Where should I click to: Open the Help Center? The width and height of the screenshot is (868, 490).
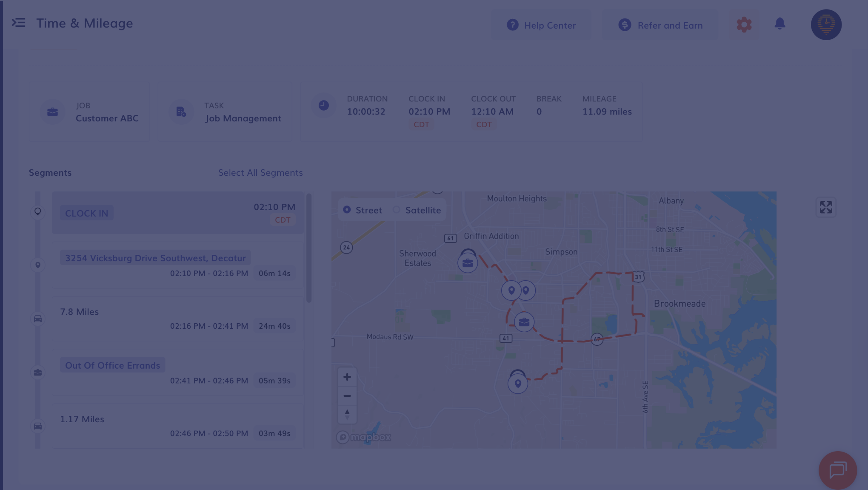[x=541, y=25]
